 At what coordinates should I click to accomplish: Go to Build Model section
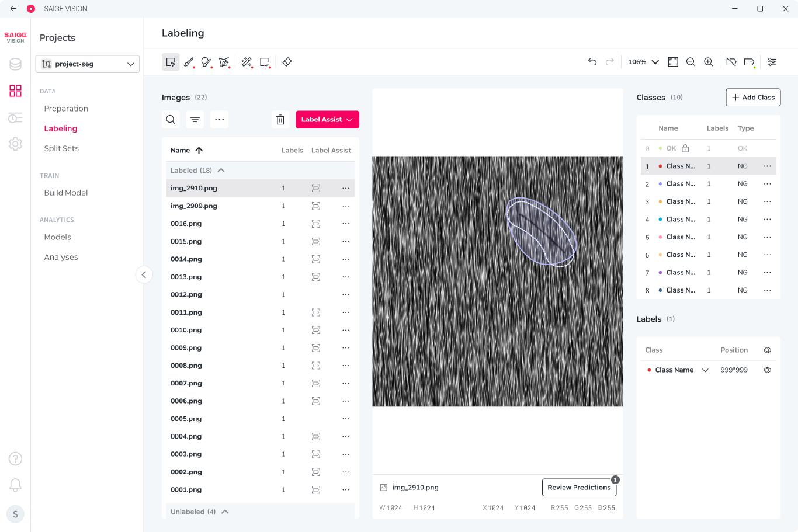click(x=66, y=193)
